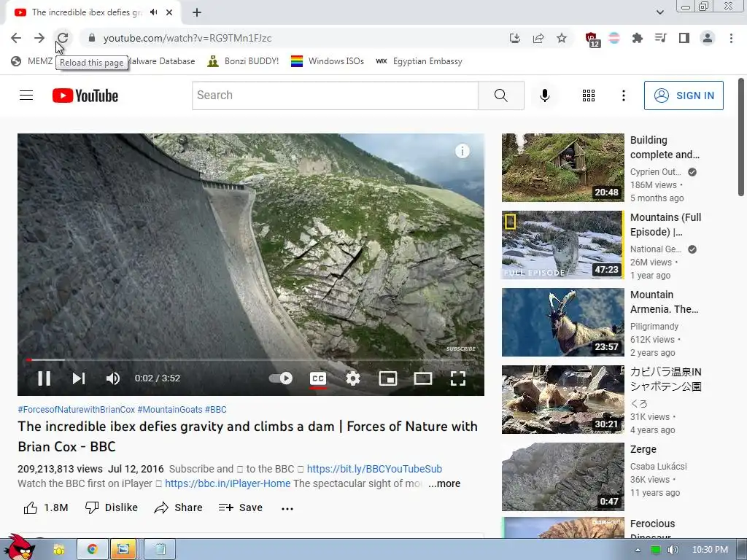This screenshot has width=747, height=560.
Task: Focus the YouTube search box
Action: point(335,96)
